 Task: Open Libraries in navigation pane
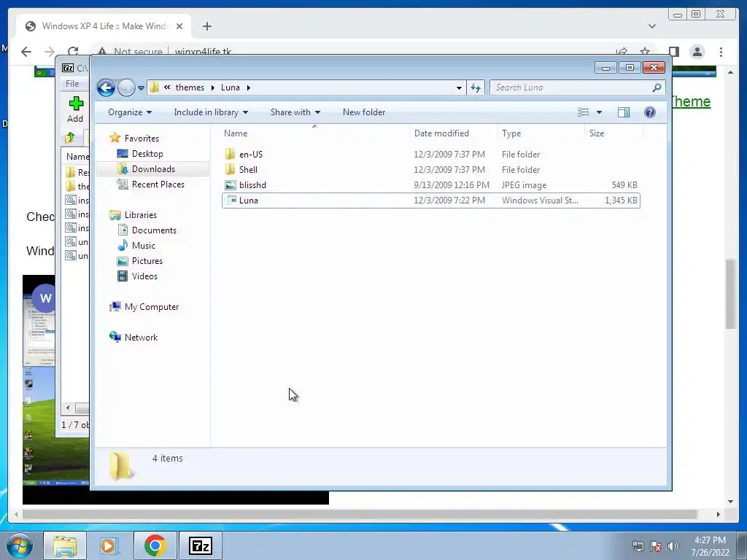pos(141,215)
